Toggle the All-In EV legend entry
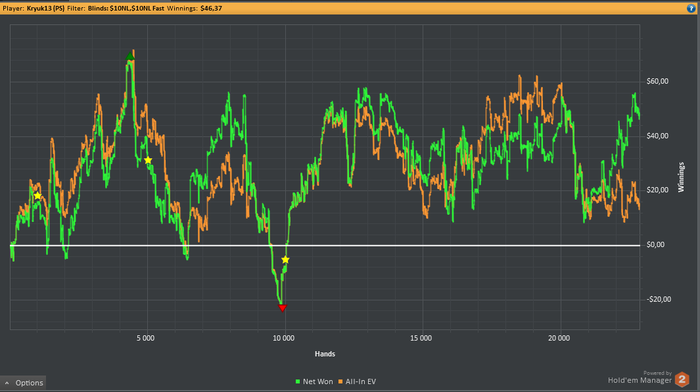 (x=357, y=382)
